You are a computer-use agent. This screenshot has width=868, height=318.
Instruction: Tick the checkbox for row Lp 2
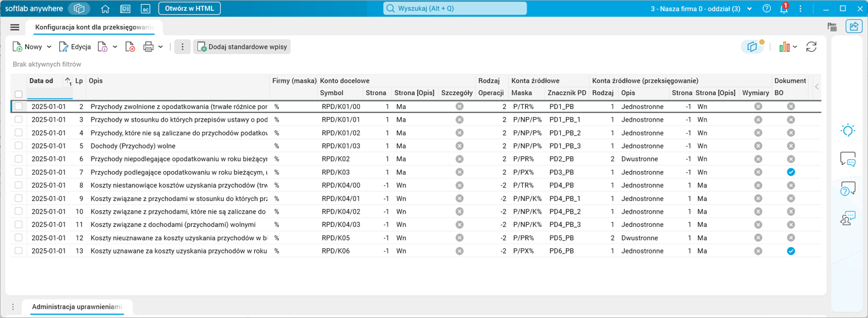[x=18, y=107]
